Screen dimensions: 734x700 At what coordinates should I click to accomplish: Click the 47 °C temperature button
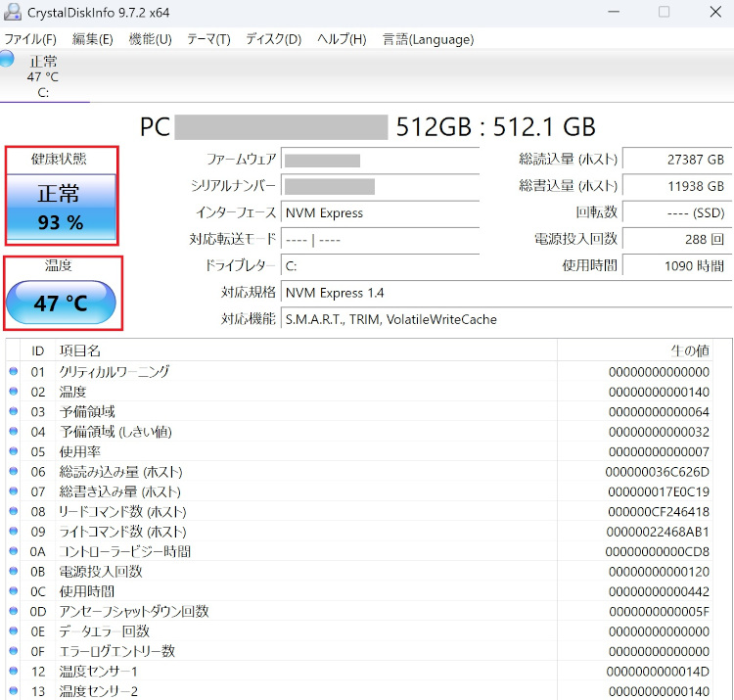61,303
